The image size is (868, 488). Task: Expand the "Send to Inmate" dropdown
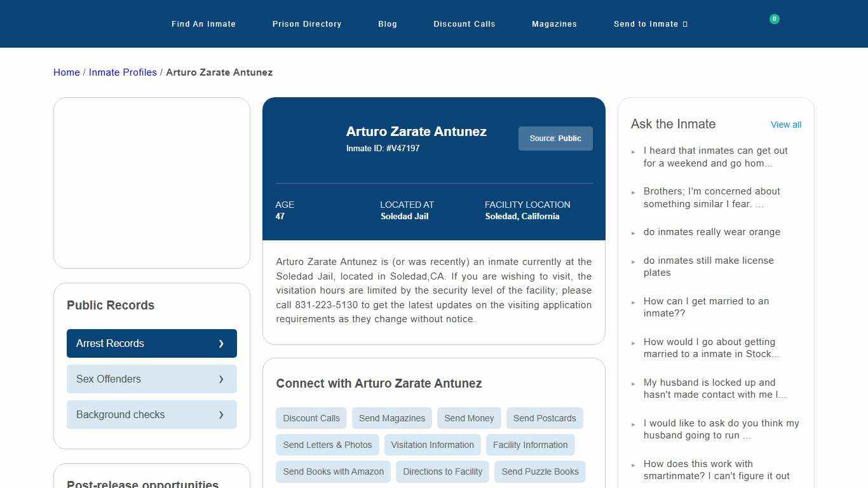pos(650,24)
